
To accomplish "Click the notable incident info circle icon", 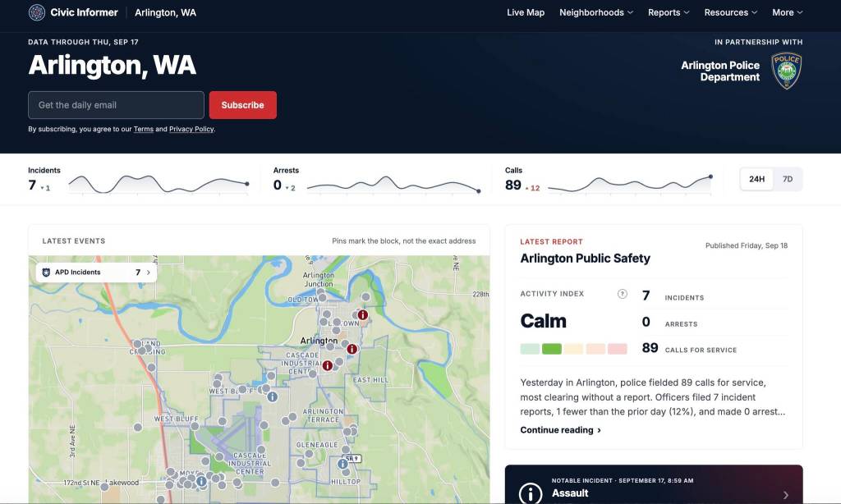I will (531, 493).
